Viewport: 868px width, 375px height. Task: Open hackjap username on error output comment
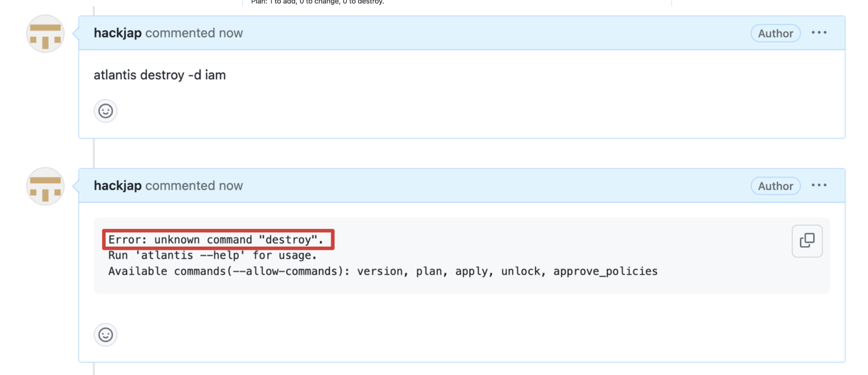[x=117, y=185]
